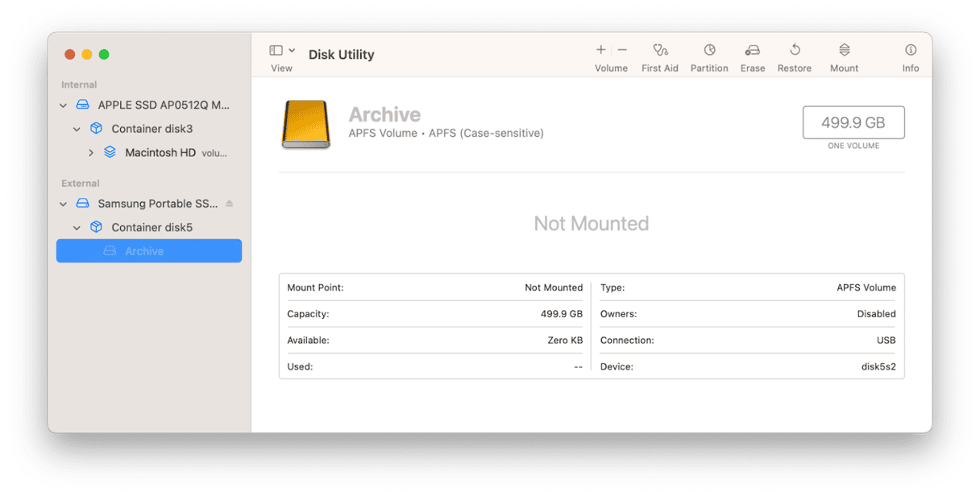Expand the Macintosh HD volume group
This screenshot has width=980, height=496.
91,153
